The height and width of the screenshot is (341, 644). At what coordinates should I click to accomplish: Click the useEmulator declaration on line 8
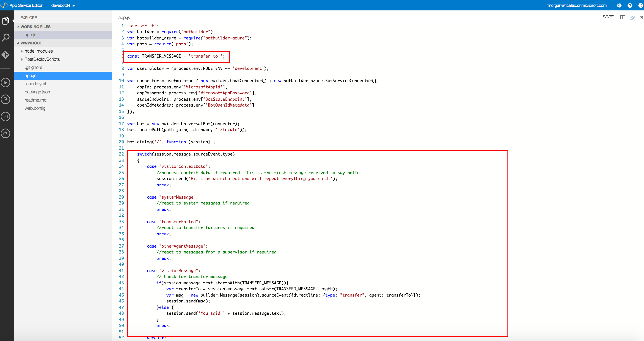coord(198,68)
